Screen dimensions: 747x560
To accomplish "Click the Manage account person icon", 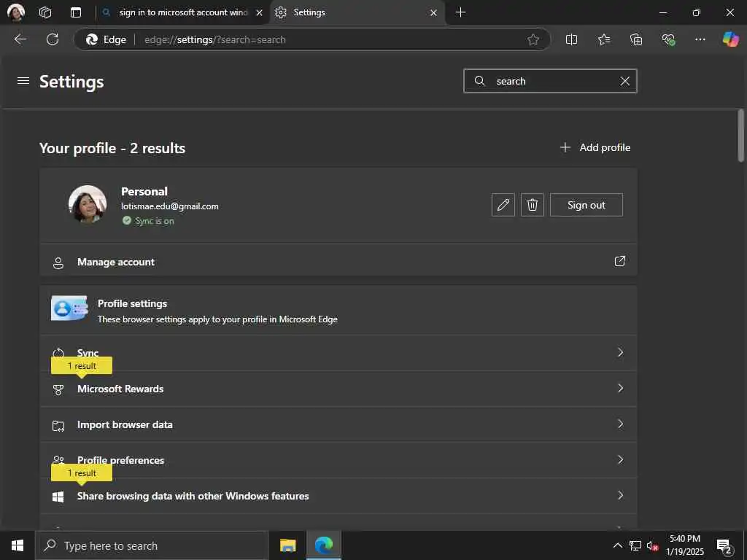I will [58, 262].
